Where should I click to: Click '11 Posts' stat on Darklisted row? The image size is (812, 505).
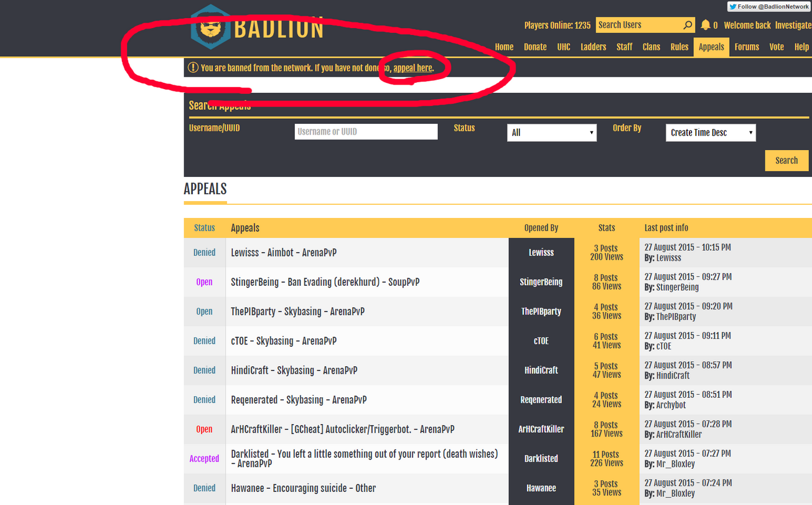tap(605, 455)
